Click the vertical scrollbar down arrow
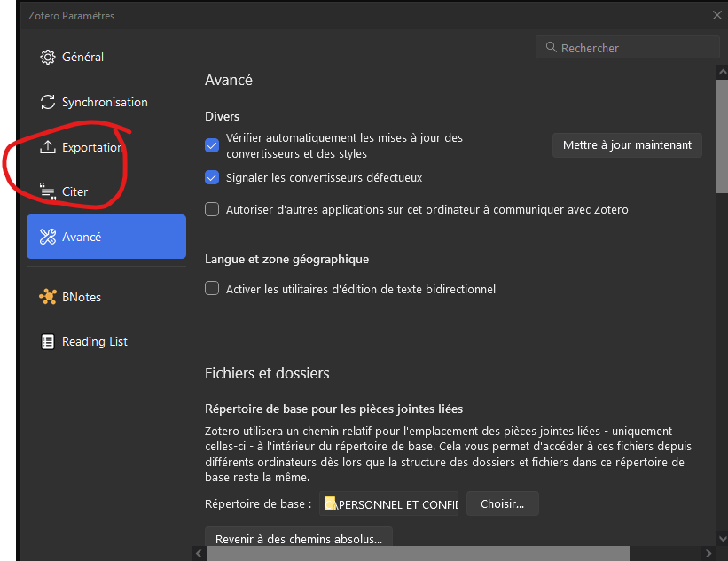The image size is (728, 561). pyautogui.click(x=723, y=538)
